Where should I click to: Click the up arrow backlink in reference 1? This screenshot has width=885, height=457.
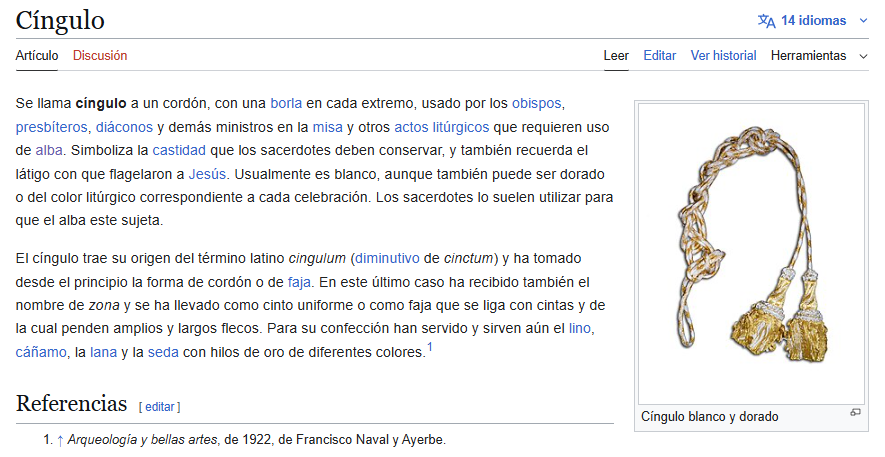60,440
